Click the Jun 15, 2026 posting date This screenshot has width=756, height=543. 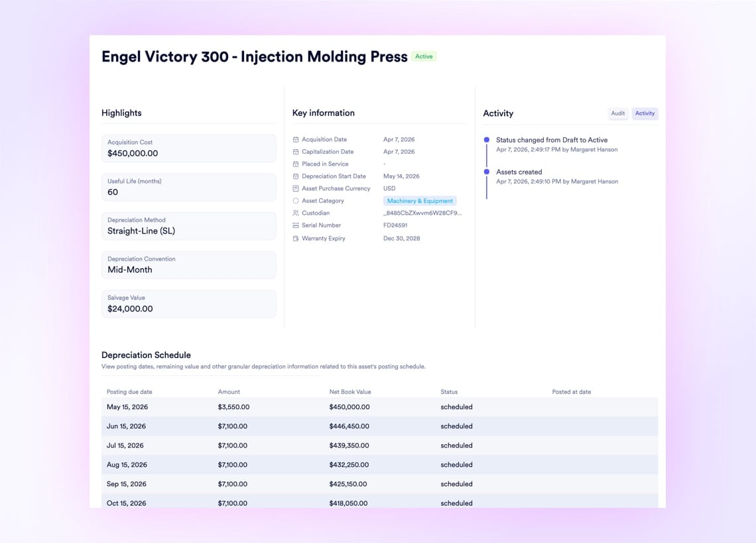click(126, 426)
